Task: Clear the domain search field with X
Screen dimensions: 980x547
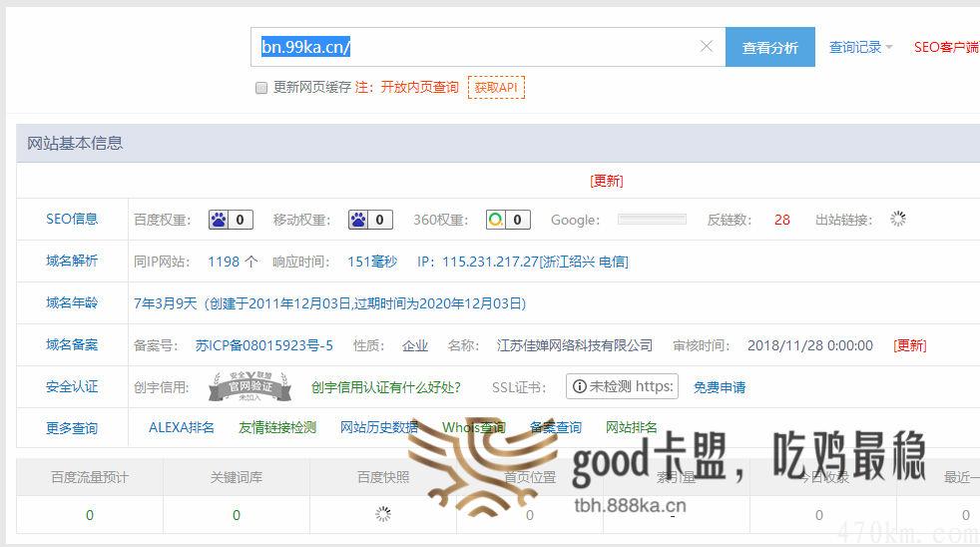Action: point(707,46)
